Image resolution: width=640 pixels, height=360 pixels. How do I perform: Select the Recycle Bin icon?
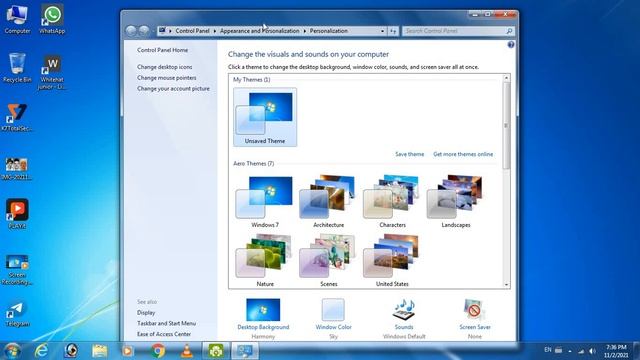(17, 68)
